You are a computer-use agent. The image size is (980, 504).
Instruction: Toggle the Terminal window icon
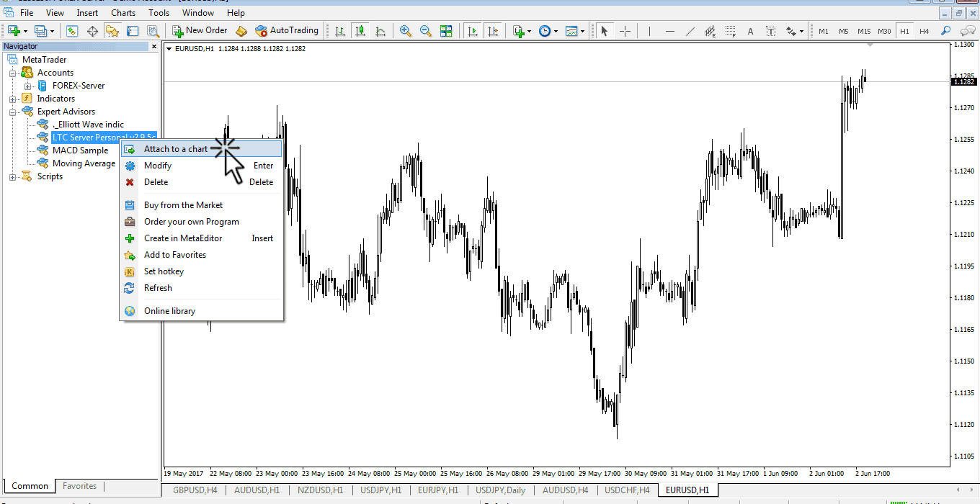(x=133, y=31)
